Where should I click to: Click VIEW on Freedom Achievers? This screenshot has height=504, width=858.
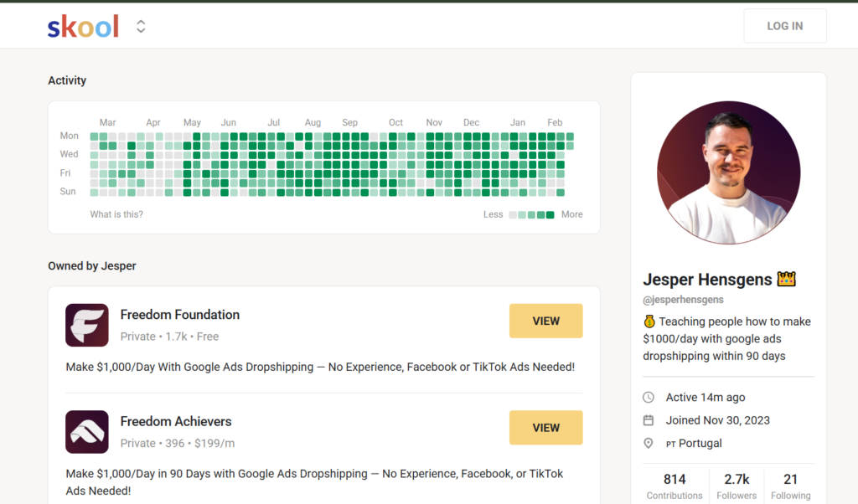545,427
